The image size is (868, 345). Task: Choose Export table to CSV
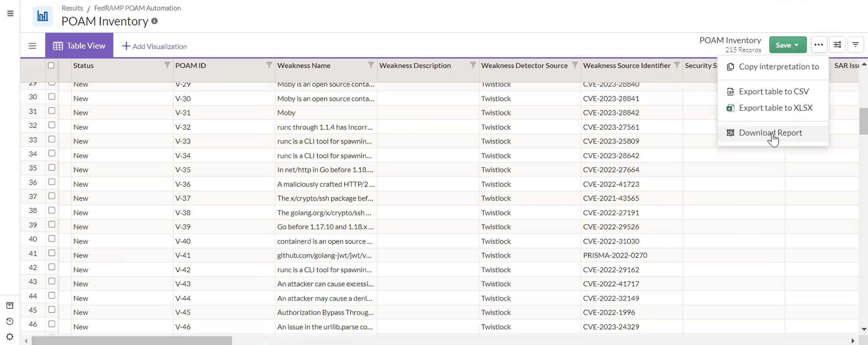click(x=773, y=92)
